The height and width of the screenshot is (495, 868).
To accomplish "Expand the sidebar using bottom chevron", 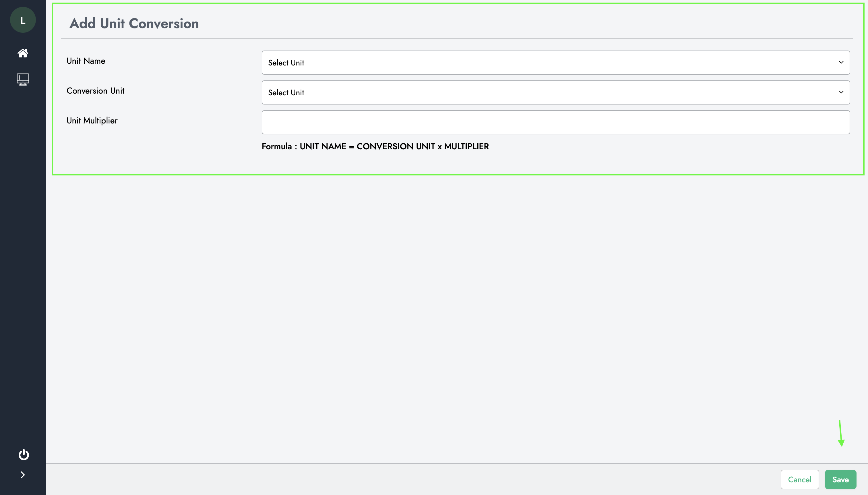I will tap(23, 475).
